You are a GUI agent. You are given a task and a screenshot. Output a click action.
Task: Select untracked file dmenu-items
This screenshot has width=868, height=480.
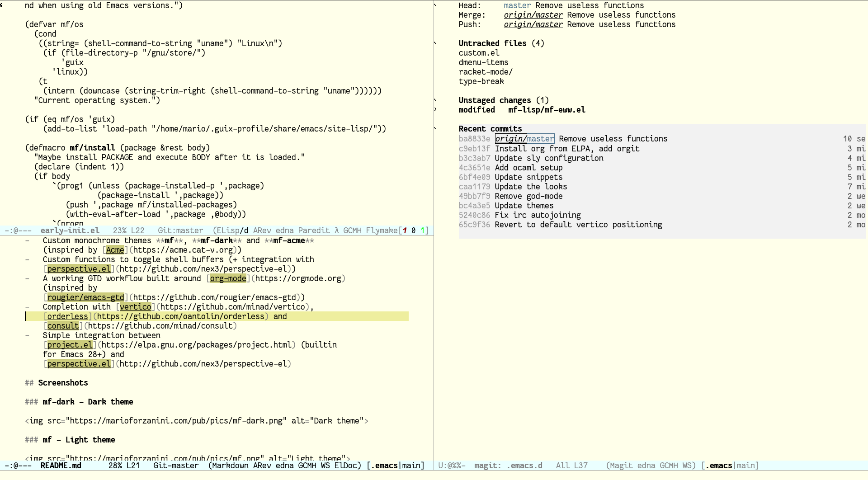483,62
